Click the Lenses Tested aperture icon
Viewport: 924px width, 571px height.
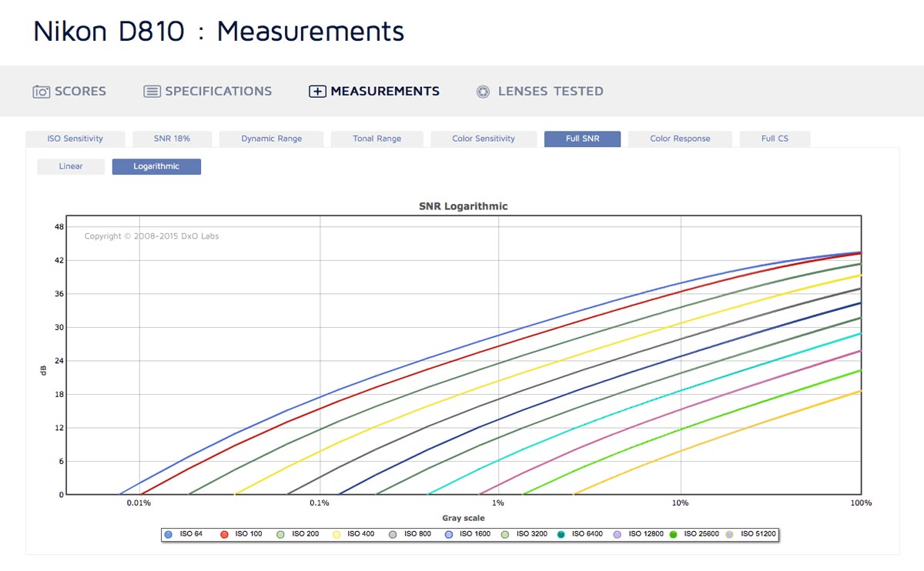(x=483, y=92)
